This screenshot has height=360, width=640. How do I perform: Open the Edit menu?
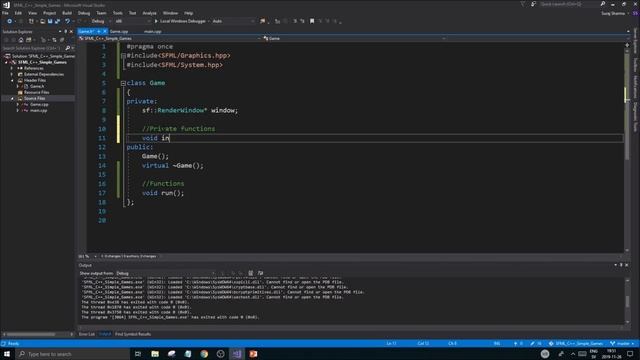(x=18, y=13)
